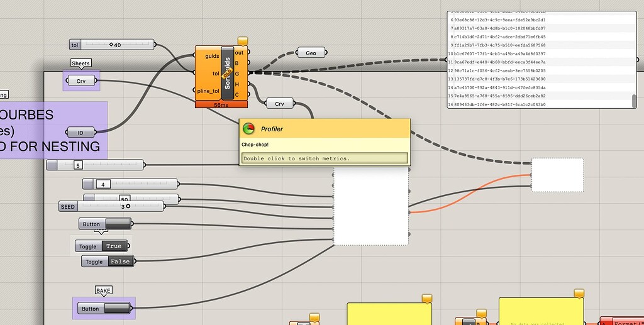The width and height of the screenshot is (644, 325).
Task: Click the Sheets group label
Action: pos(80,63)
